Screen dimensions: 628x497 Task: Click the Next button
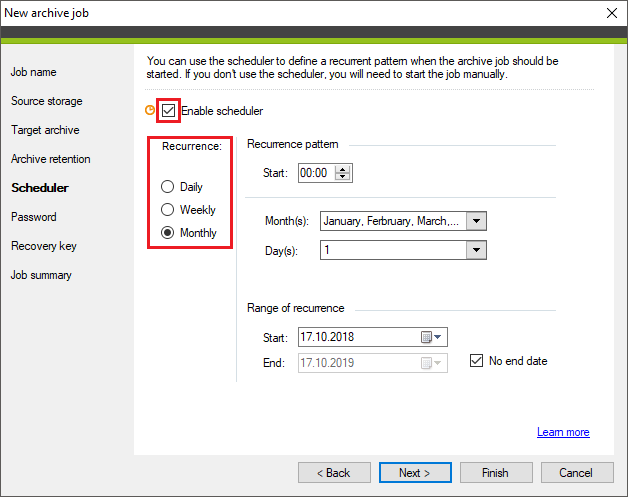[x=415, y=473]
